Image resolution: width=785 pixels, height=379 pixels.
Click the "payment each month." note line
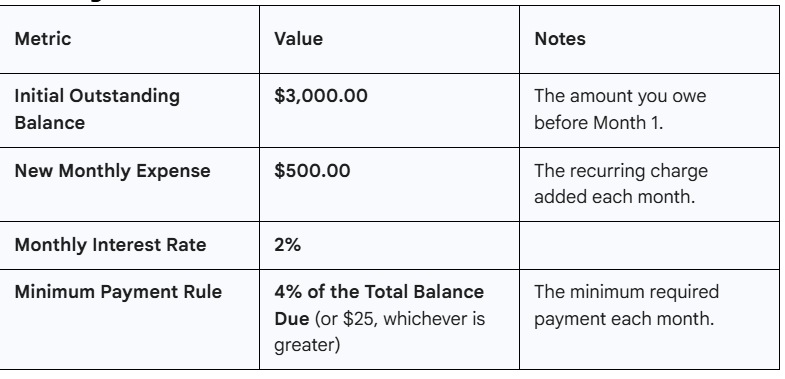[624, 319]
